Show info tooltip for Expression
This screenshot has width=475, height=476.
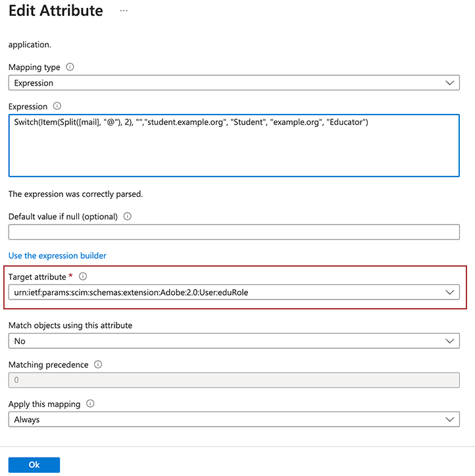(57, 106)
